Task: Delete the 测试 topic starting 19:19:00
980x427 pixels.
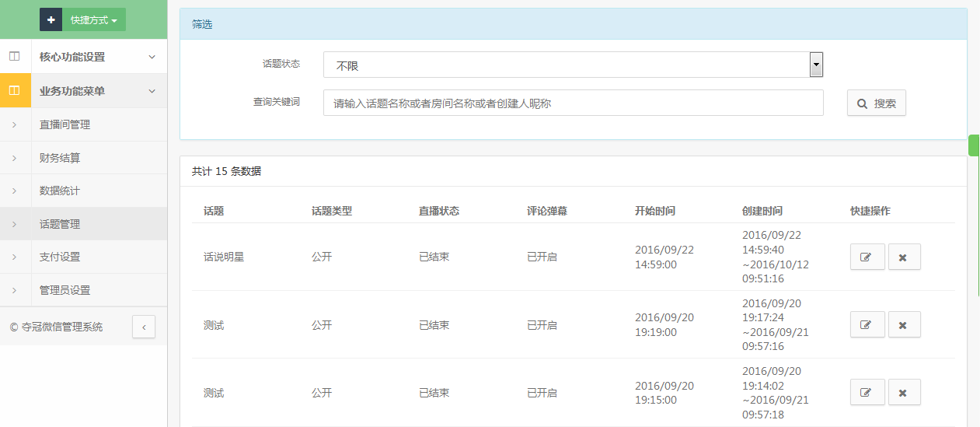Action: (904, 324)
